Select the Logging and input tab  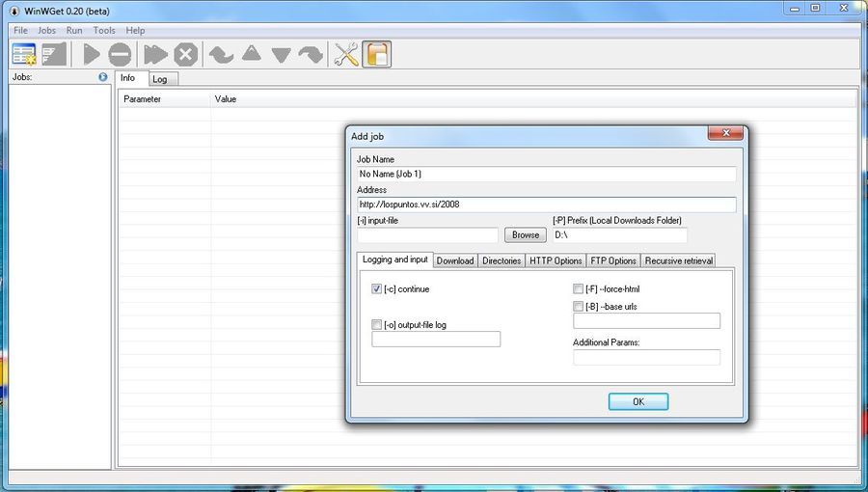tap(395, 259)
